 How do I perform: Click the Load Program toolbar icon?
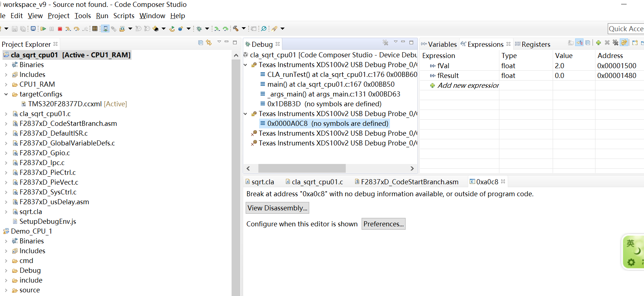click(x=122, y=29)
